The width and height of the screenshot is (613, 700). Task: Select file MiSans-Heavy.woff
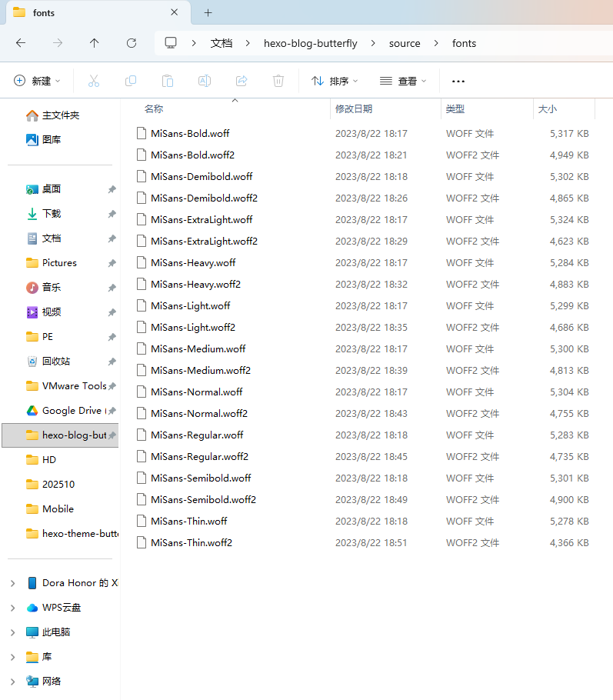pos(193,262)
